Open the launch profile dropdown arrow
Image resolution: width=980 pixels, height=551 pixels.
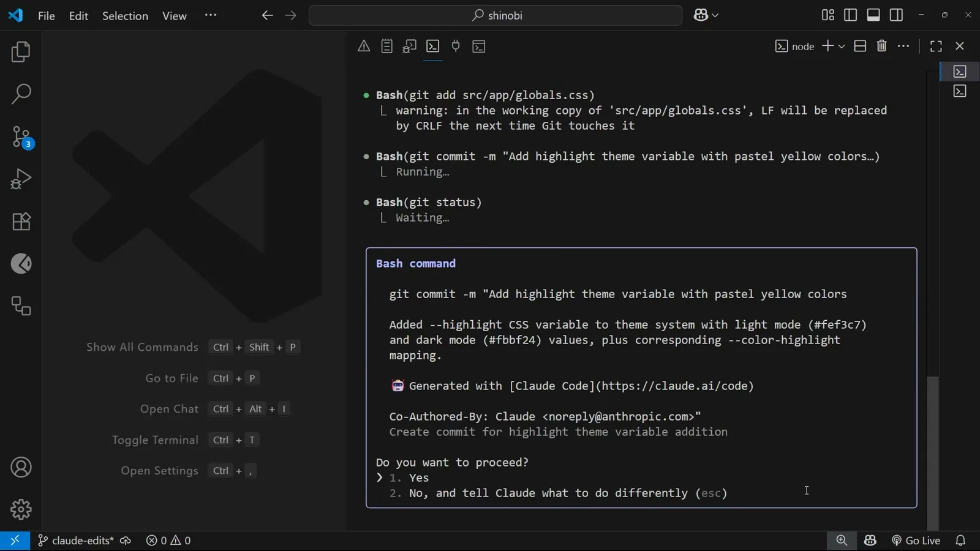[x=842, y=46]
